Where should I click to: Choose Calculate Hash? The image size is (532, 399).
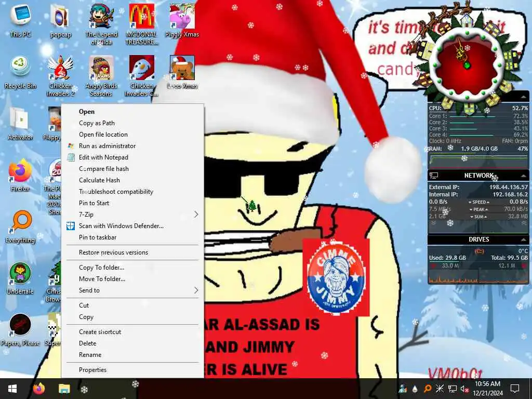click(x=132, y=180)
